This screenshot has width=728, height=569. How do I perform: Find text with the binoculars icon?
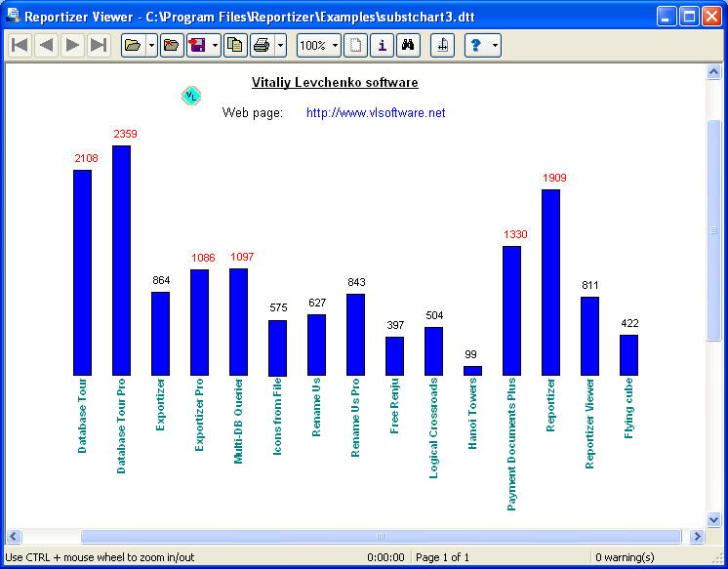pos(409,46)
